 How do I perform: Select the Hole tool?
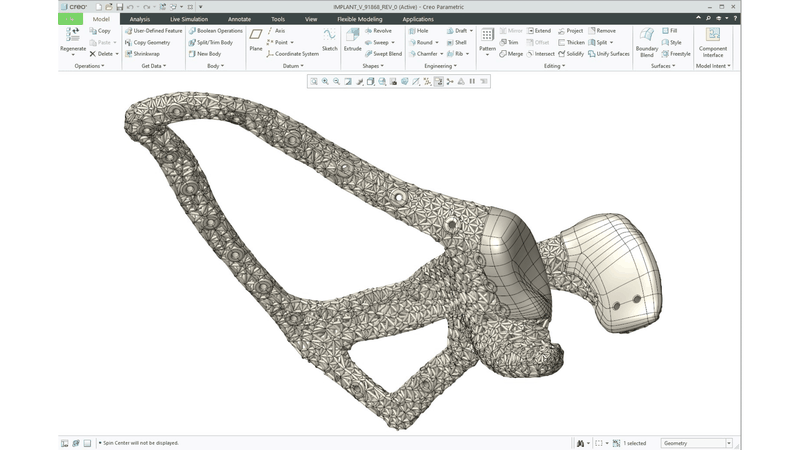pos(418,31)
